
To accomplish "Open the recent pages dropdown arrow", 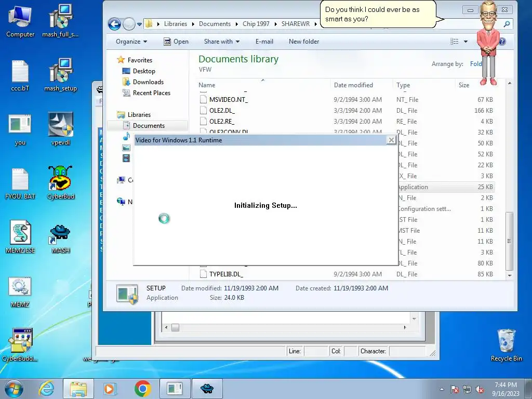I will point(139,24).
